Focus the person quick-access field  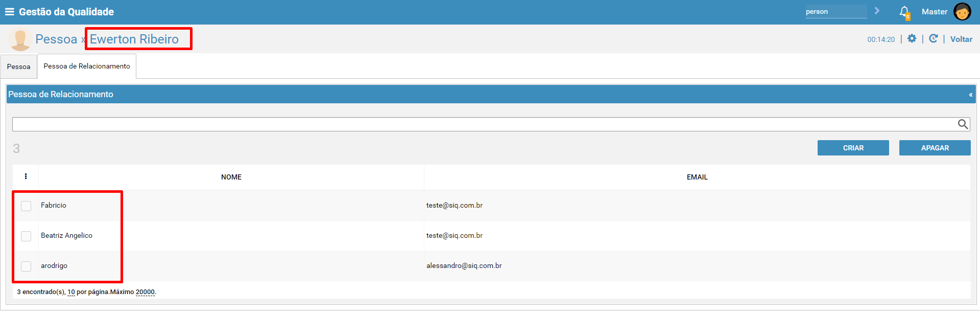(x=836, y=12)
